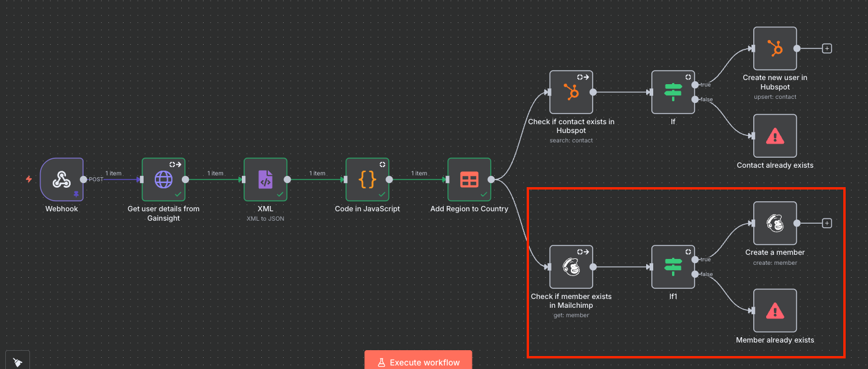
Task: Click the tidy-up broom icon button
Action: click(18, 362)
